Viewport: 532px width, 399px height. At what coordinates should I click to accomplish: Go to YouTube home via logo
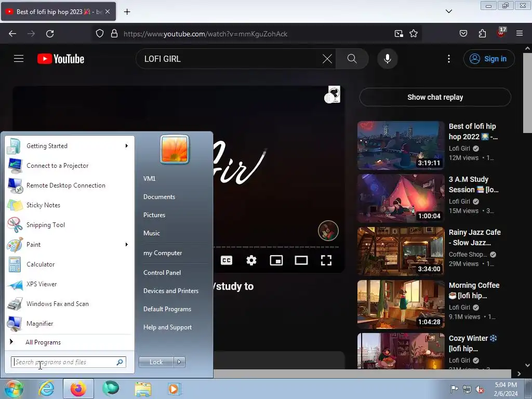coord(61,59)
